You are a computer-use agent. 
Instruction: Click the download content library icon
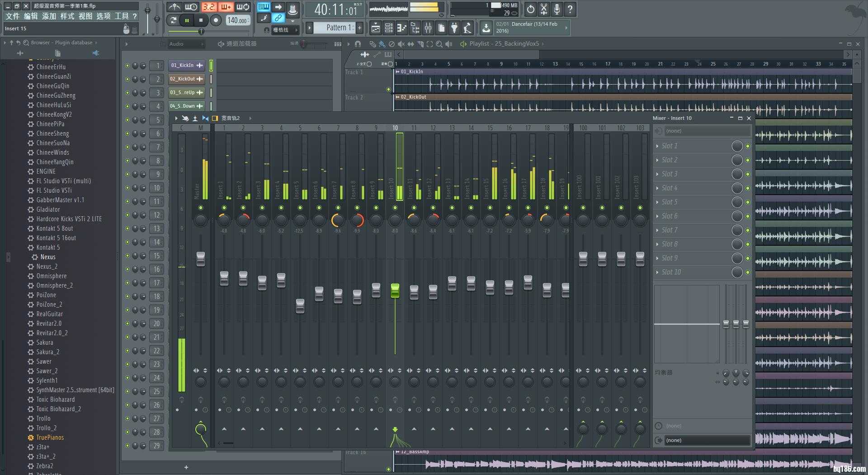(x=486, y=28)
